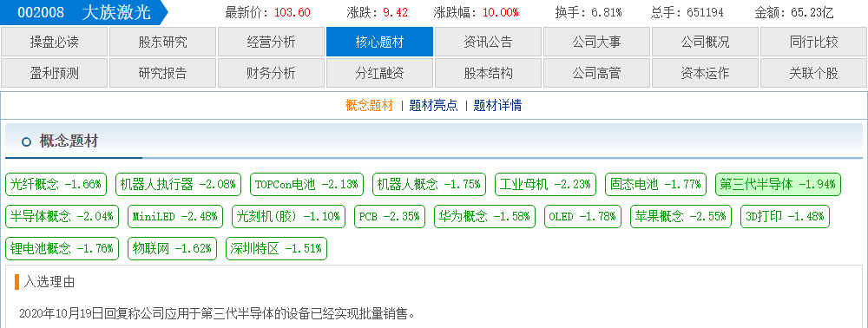This screenshot has width=868, height=328.
Task: Select OLED concept tag
Action: click(582, 216)
